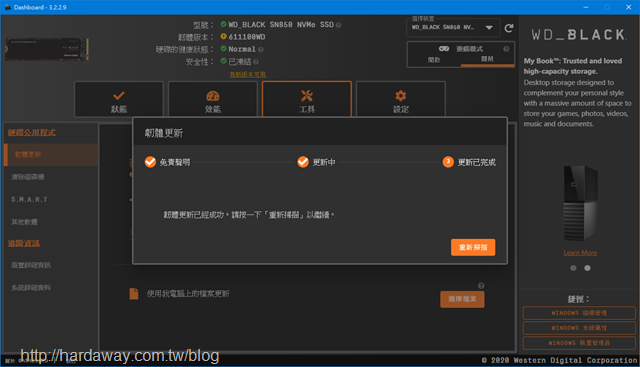Click the firmware success message text
Viewport: 640px width, 367px height.
[249, 215]
